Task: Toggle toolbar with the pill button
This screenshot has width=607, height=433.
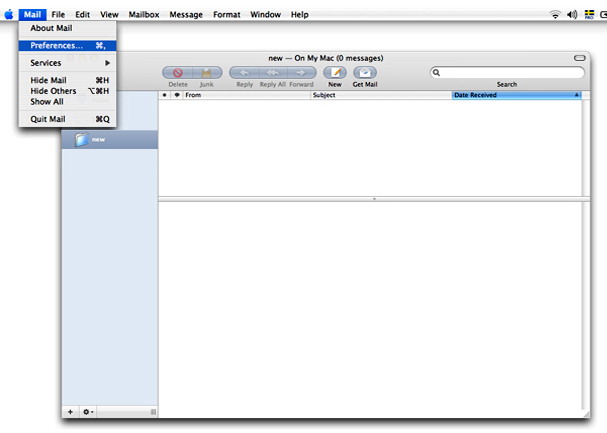Action: [x=580, y=58]
